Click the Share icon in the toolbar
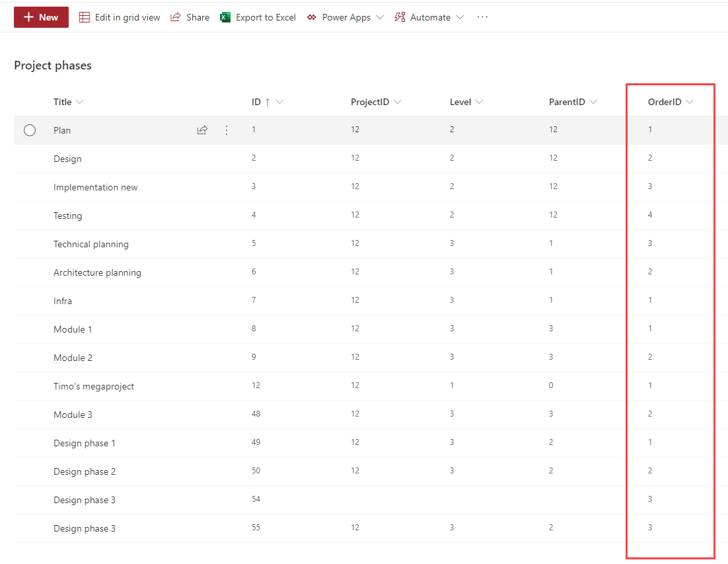This screenshot has width=728, height=564. pyautogui.click(x=176, y=17)
